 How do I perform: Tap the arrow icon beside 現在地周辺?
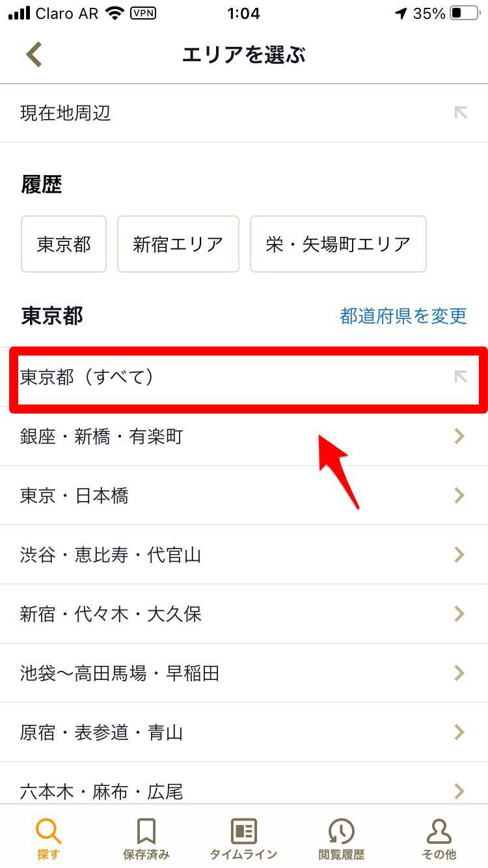click(461, 113)
